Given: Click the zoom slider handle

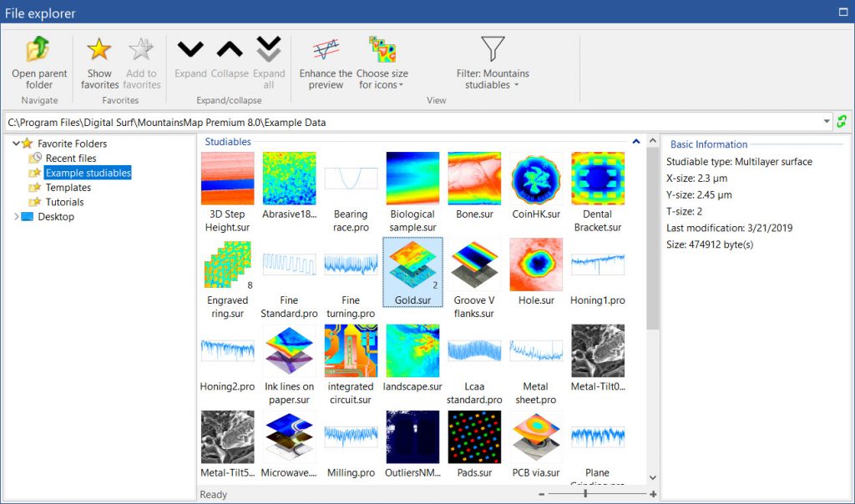Looking at the screenshot, I should [585, 494].
